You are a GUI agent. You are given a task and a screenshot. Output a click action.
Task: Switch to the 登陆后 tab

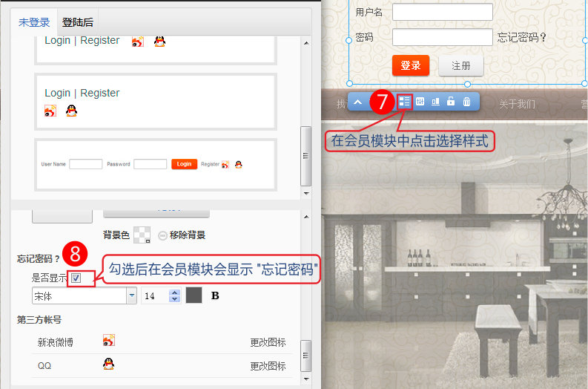point(78,22)
